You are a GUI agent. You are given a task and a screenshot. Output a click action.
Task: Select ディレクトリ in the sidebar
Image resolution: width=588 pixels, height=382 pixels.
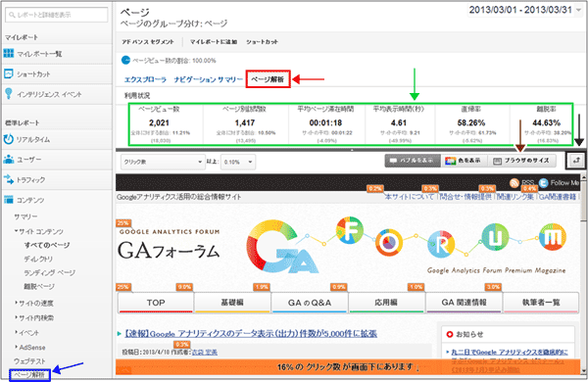tap(38, 259)
